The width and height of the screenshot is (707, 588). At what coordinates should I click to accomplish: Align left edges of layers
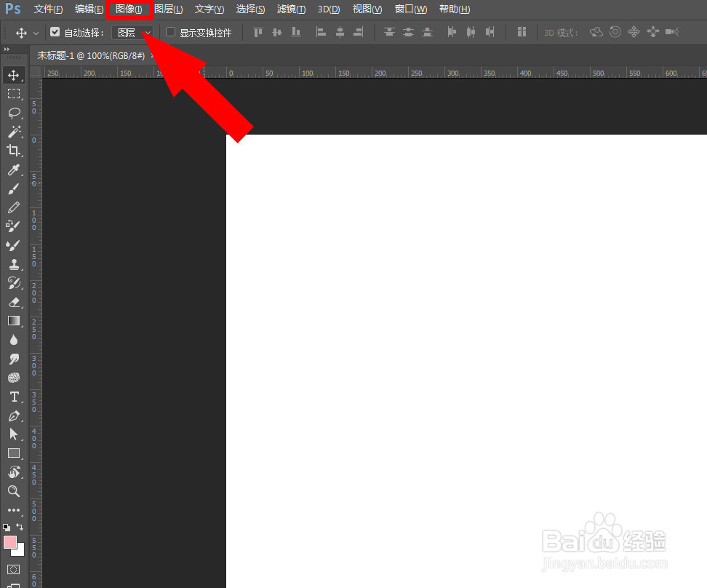(321, 32)
